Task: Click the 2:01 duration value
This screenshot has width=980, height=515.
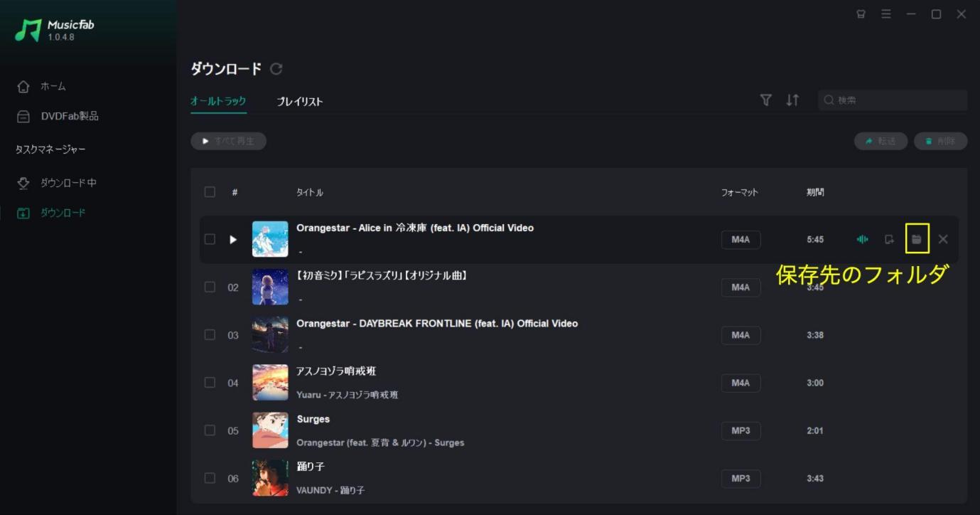Action: [x=815, y=430]
